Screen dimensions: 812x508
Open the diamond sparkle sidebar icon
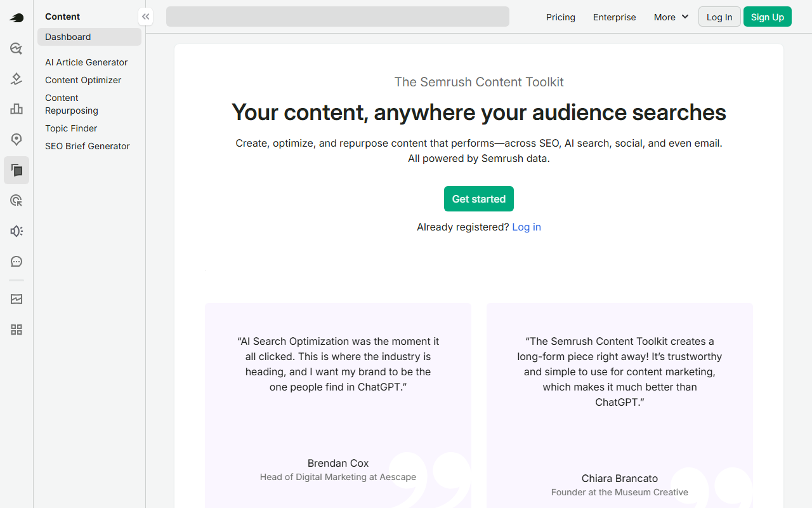pos(16,79)
